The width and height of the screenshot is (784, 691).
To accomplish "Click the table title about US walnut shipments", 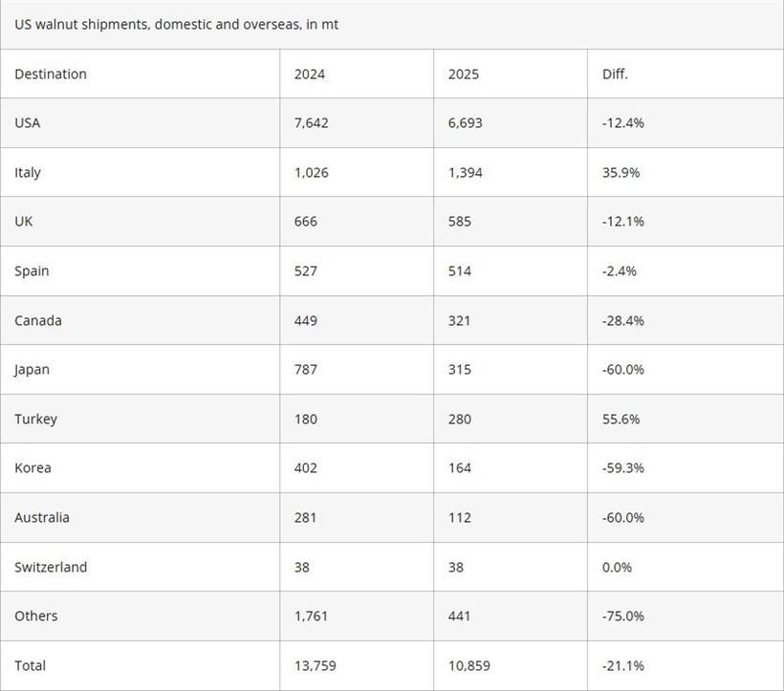I will (x=177, y=24).
